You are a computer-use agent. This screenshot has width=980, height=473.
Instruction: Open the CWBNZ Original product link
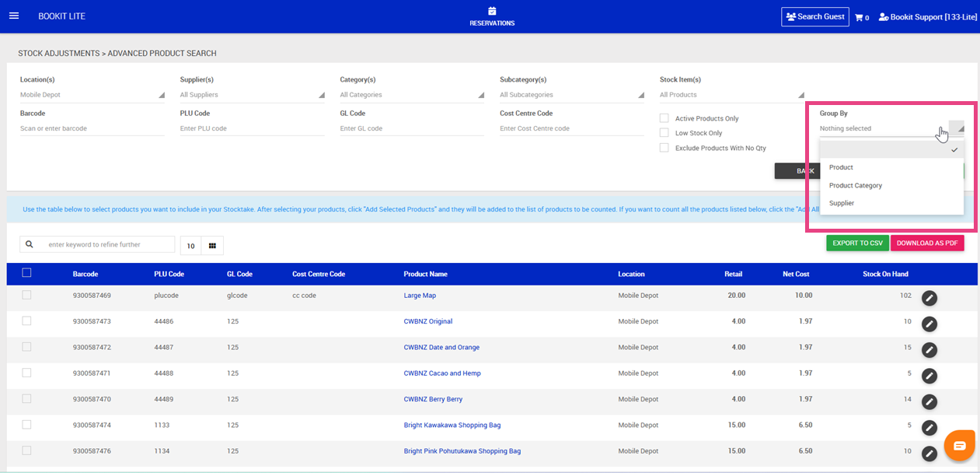click(428, 321)
